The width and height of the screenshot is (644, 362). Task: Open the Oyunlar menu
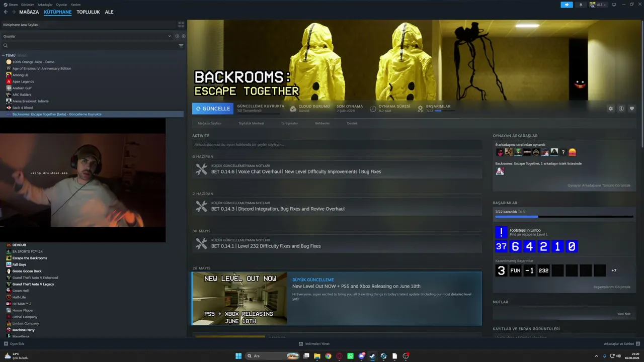[61, 5]
